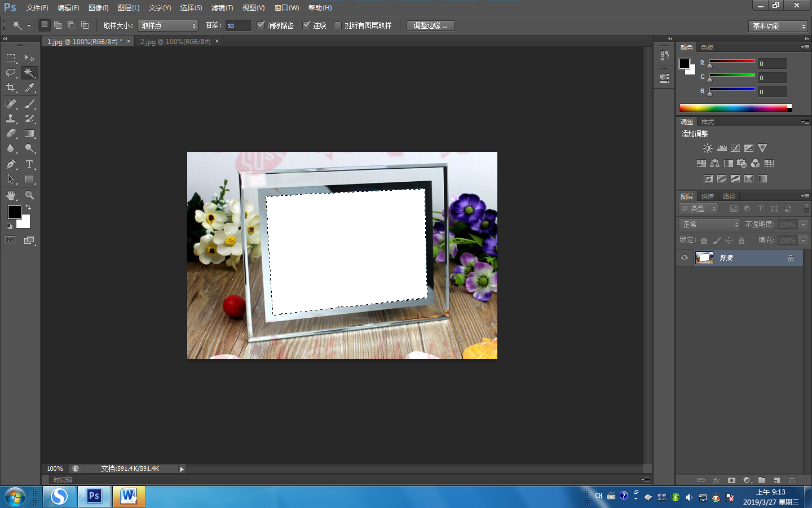Open Windows Start button
Viewport: 812px width, 508px height.
point(15,497)
